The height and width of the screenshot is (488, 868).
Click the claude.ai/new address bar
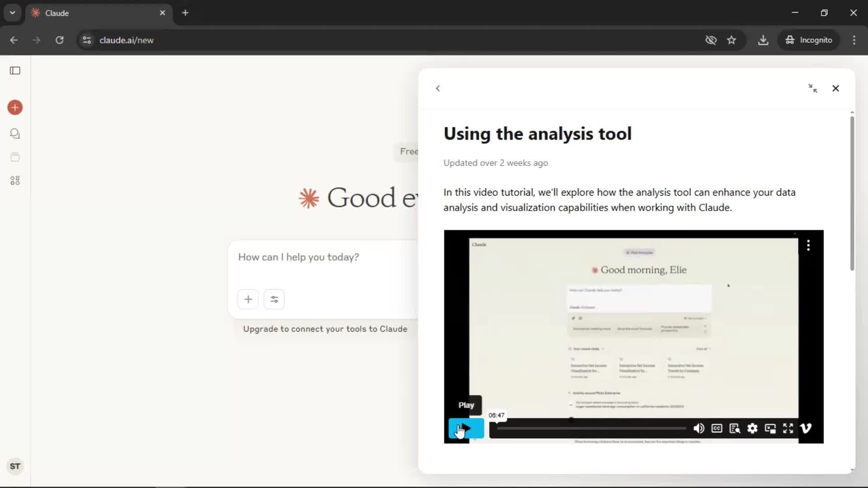127,40
